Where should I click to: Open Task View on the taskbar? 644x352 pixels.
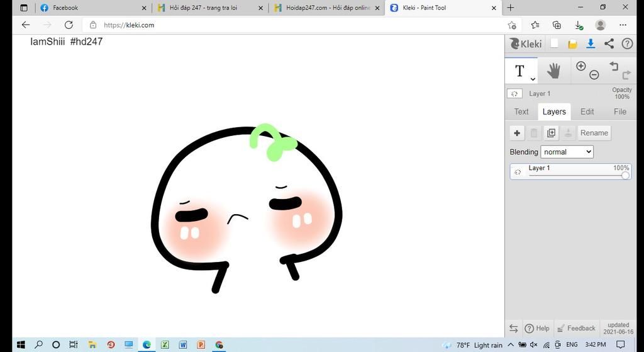click(74, 344)
